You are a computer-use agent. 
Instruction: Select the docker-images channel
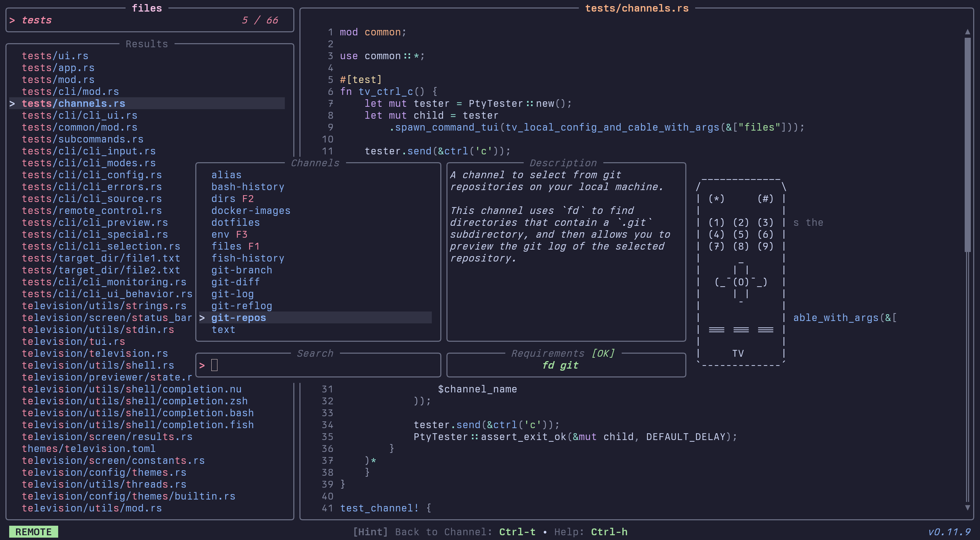tap(251, 211)
